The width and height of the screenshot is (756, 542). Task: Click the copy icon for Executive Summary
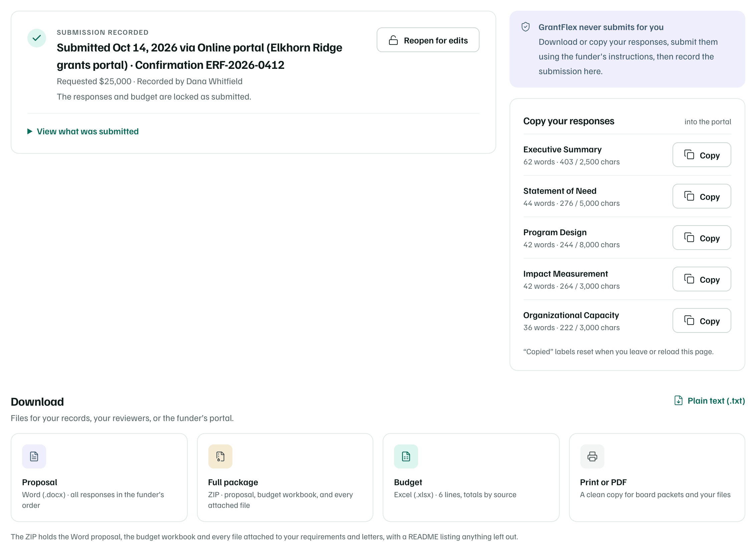[x=689, y=155]
